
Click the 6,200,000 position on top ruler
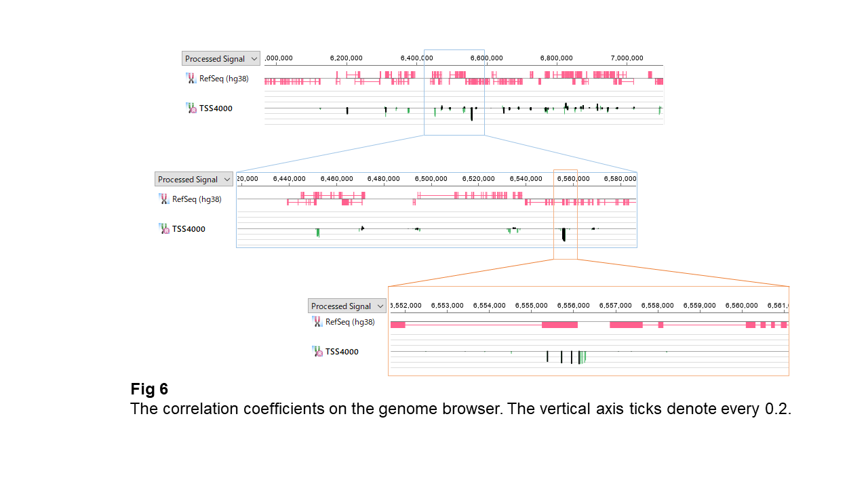[x=347, y=58]
